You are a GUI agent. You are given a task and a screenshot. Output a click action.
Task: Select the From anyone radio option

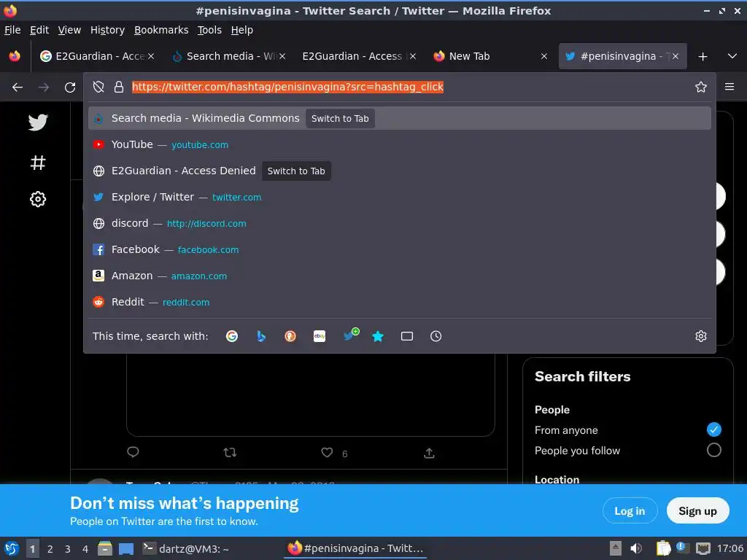[x=713, y=429]
